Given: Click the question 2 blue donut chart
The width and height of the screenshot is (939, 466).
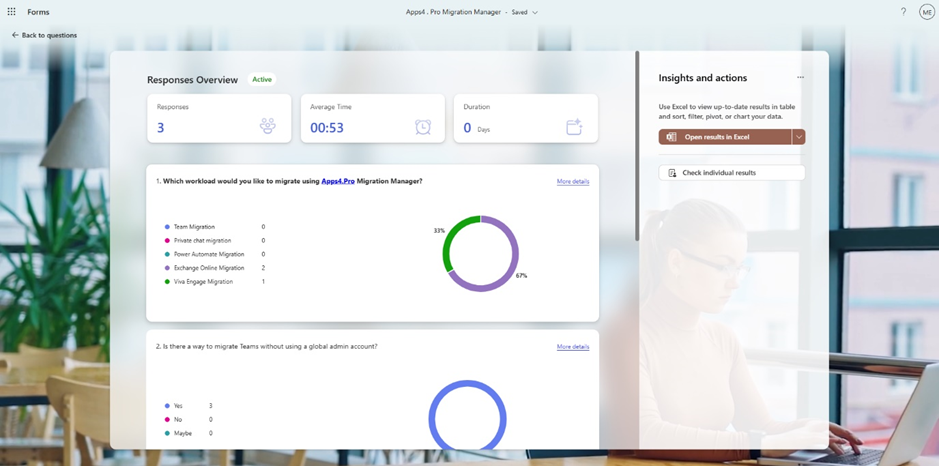Looking at the screenshot, I should click(467, 414).
